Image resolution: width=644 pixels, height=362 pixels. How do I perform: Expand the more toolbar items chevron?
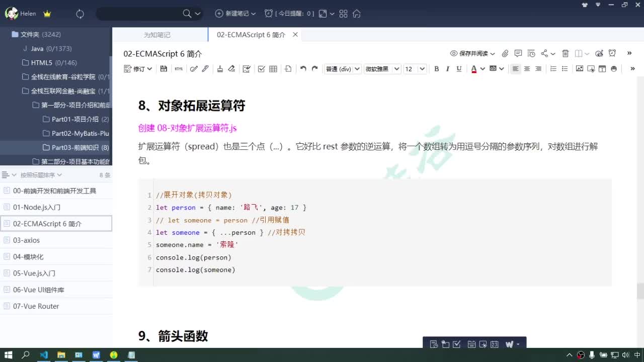(632, 69)
